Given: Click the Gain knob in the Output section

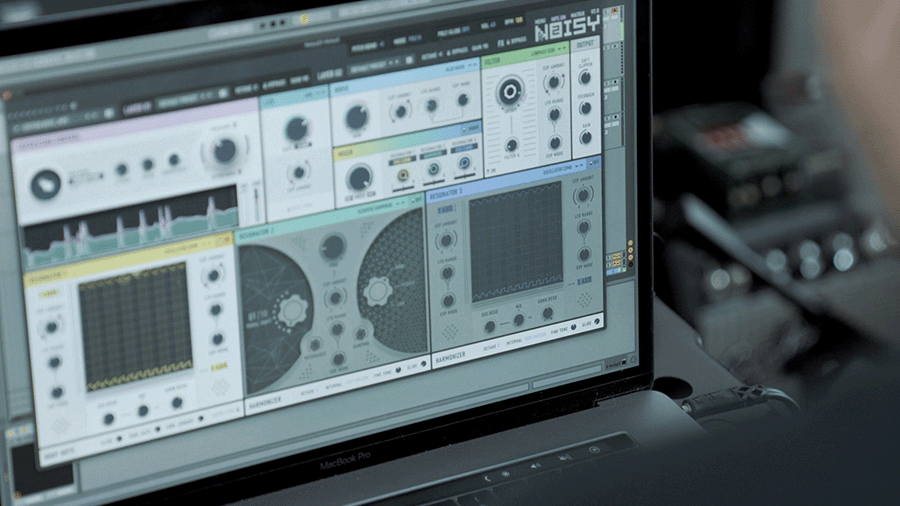Looking at the screenshot, I should [x=585, y=137].
